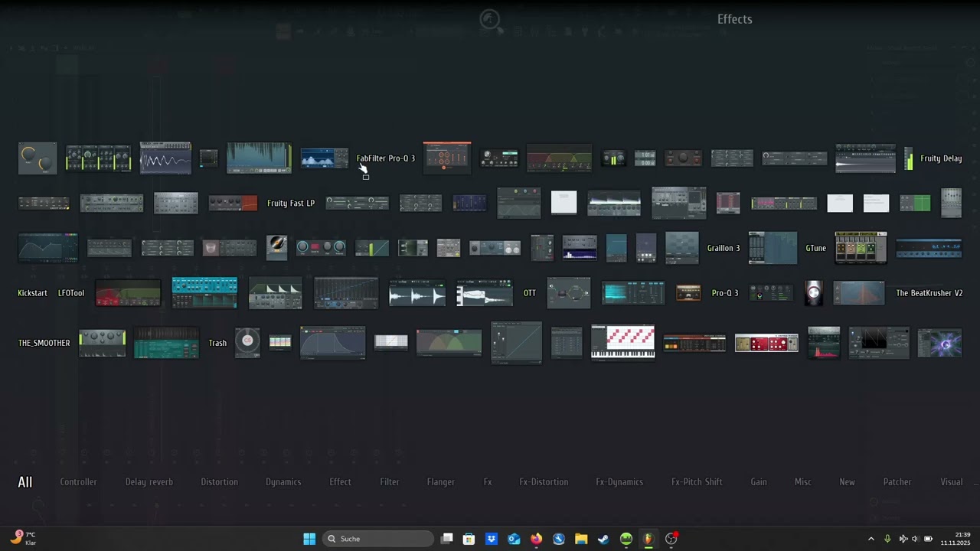This screenshot has width=980, height=551.
Task: Select the pedalboard thumbnail next to GTune
Action: [x=861, y=248]
